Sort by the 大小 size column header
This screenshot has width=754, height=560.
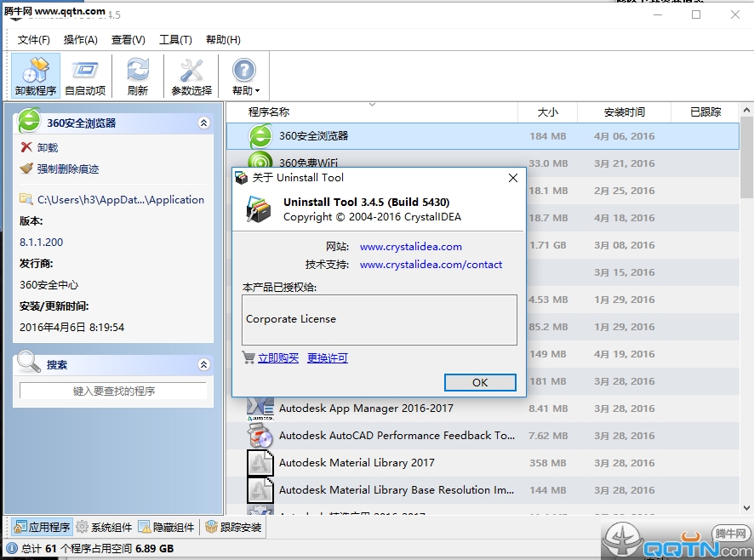pos(547,111)
